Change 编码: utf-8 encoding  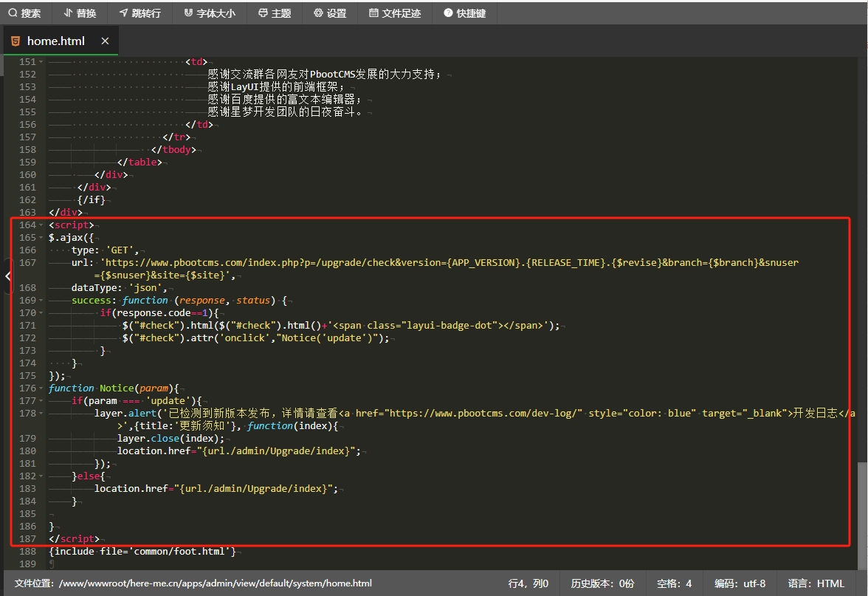pos(740,583)
